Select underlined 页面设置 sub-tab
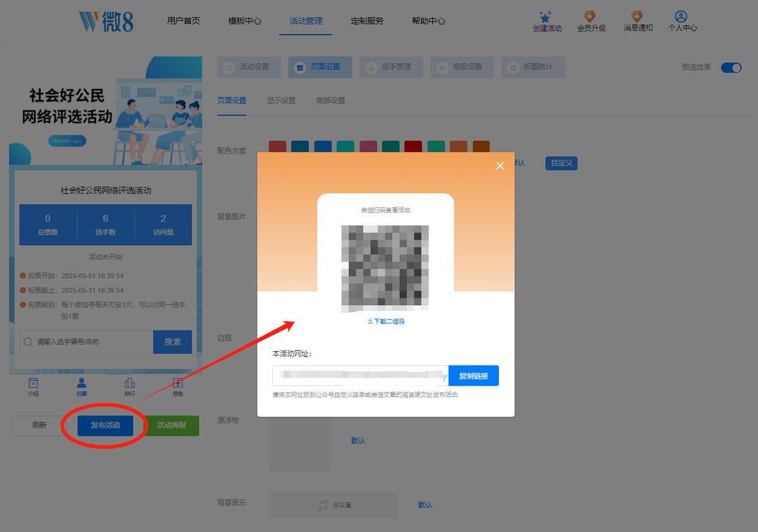758x532 pixels. coord(232,100)
